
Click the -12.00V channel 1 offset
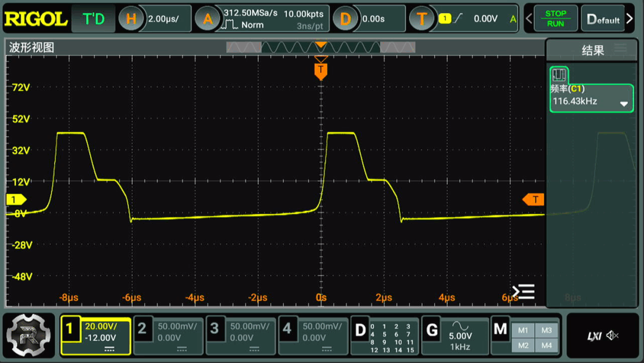[101, 338]
